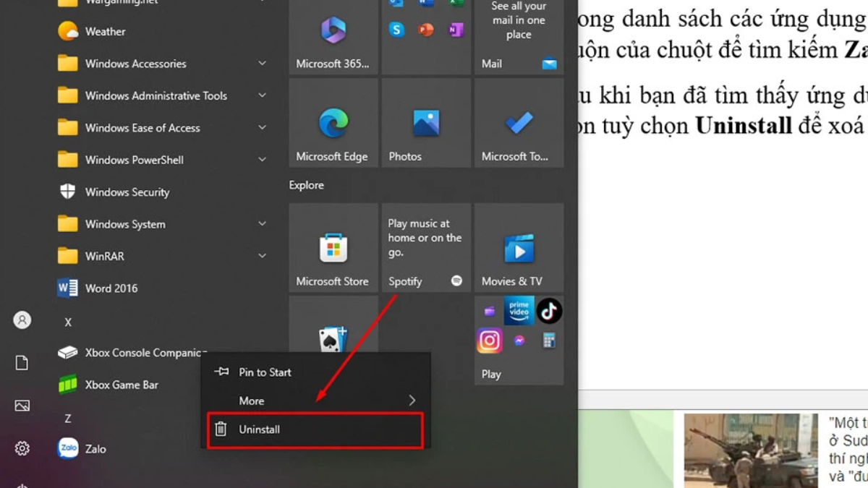Open the Play tile folder label
The height and width of the screenshot is (488, 868).
pos(491,374)
